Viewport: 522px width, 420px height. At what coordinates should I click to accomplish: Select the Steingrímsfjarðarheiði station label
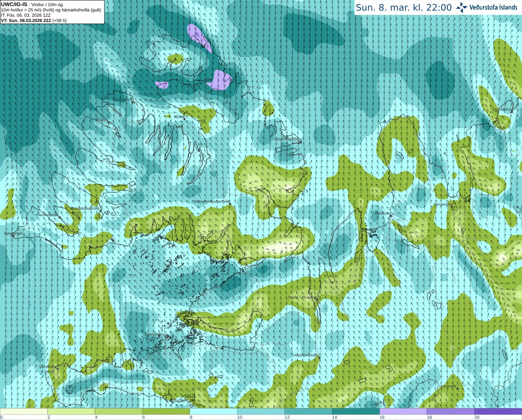[211, 201]
